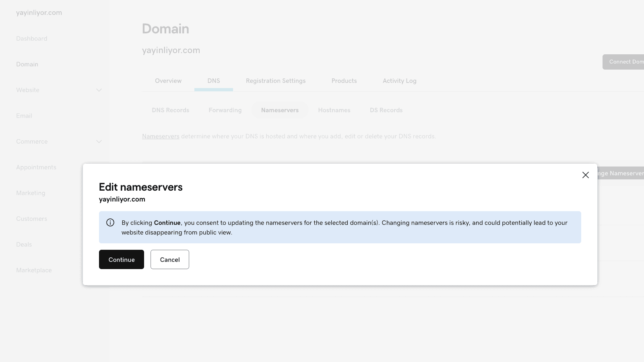Click the Connect Domain button

[x=623, y=62]
